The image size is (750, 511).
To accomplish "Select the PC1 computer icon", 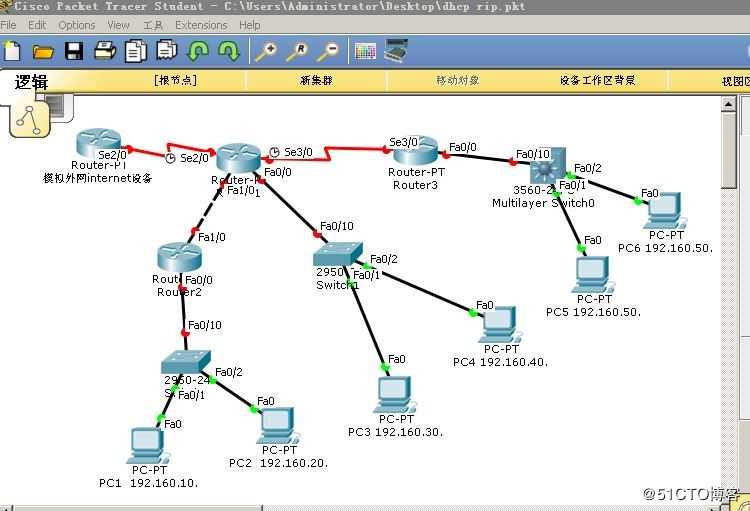I will click(x=148, y=445).
